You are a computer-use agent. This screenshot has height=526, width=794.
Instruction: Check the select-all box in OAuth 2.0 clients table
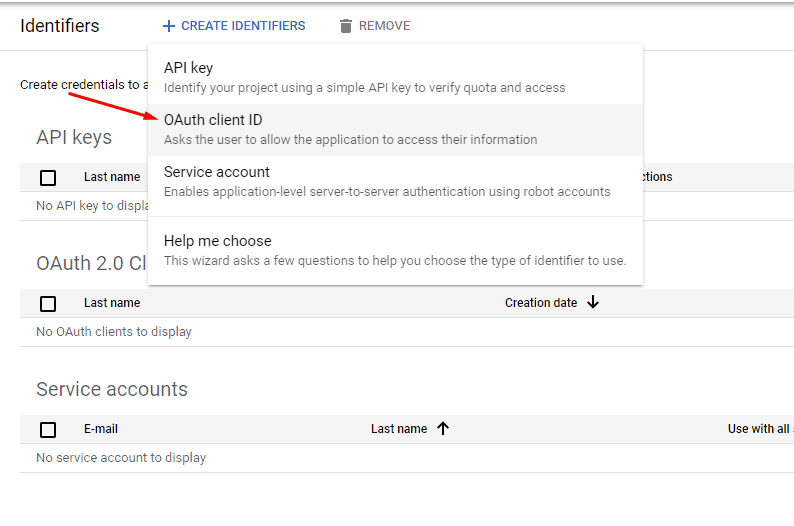click(x=48, y=304)
